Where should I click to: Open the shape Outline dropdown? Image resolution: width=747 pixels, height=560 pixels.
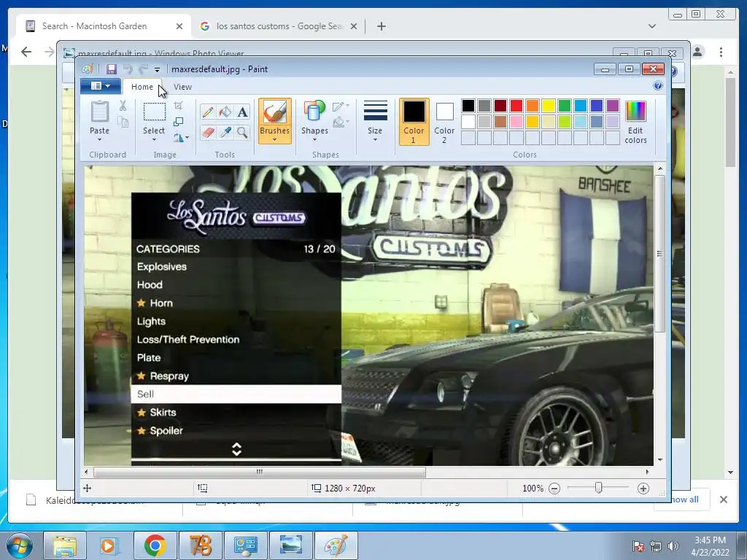tap(341, 106)
